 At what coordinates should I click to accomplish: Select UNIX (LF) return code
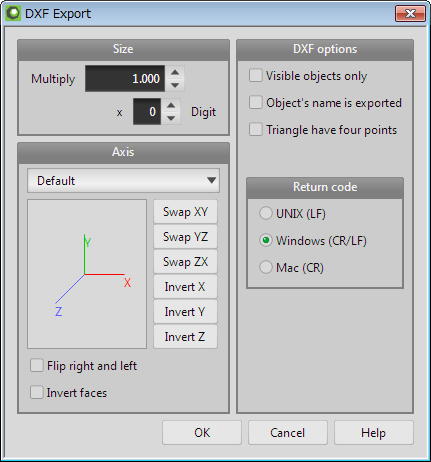[266, 213]
